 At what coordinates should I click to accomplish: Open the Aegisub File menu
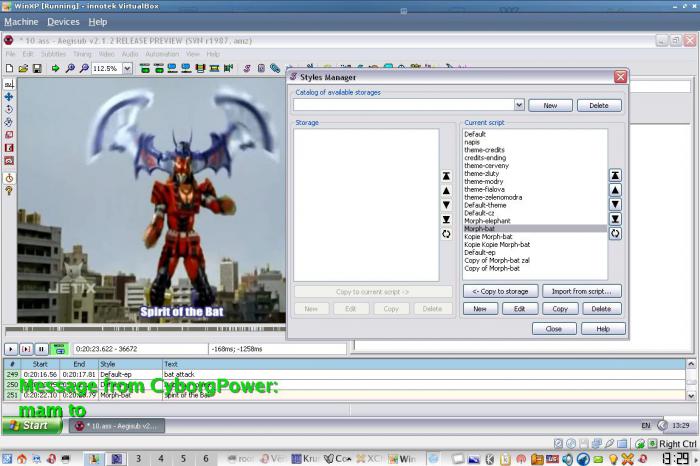pyautogui.click(x=10, y=54)
